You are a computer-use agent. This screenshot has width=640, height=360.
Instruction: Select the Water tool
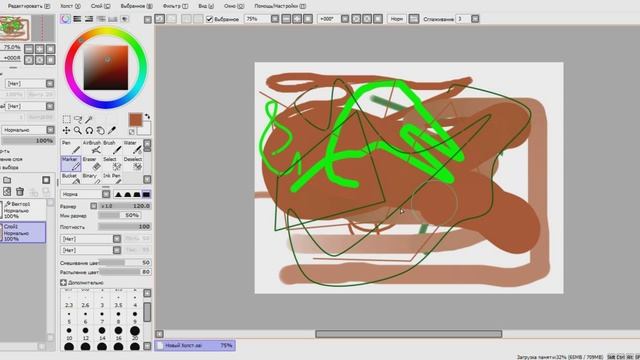(x=132, y=148)
